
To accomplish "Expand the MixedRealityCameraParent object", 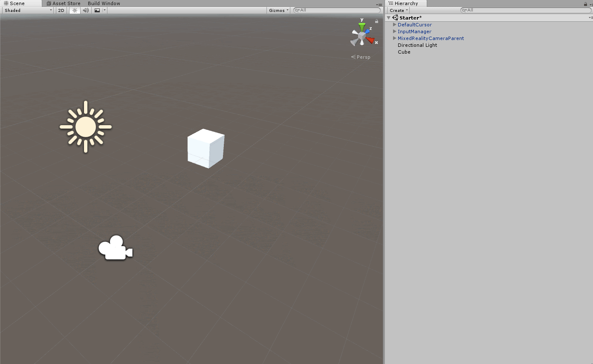I will click(394, 38).
